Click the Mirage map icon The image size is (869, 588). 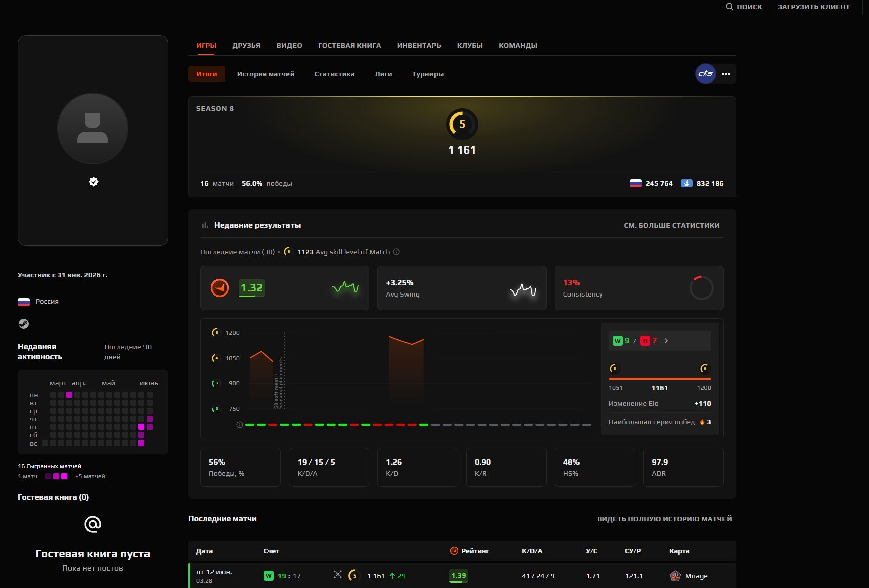click(675, 576)
